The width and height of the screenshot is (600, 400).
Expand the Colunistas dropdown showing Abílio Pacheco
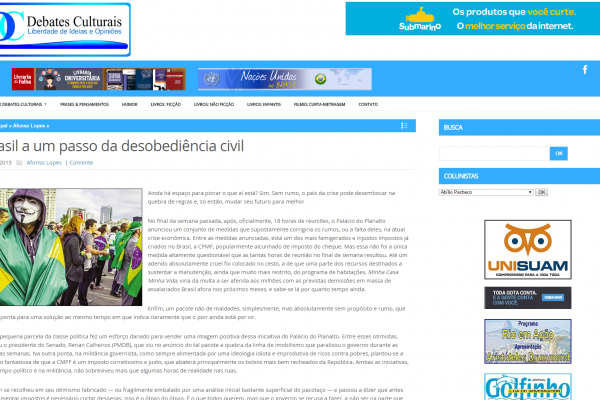pos(486,191)
